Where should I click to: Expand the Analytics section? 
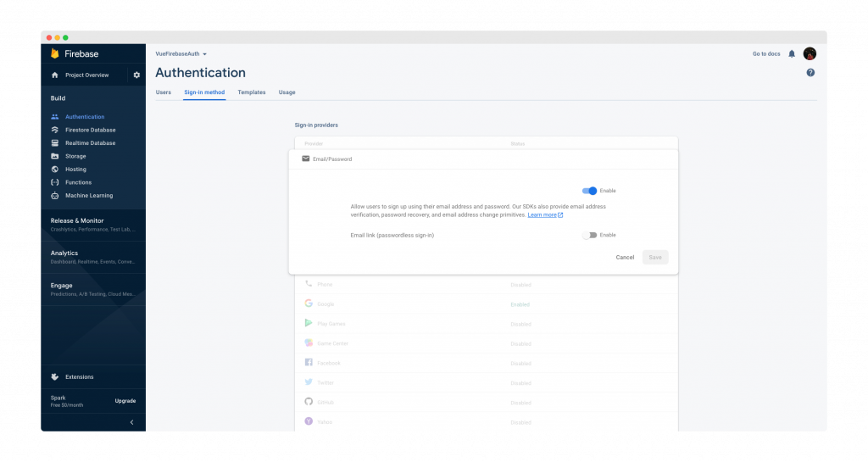click(x=93, y=258)
